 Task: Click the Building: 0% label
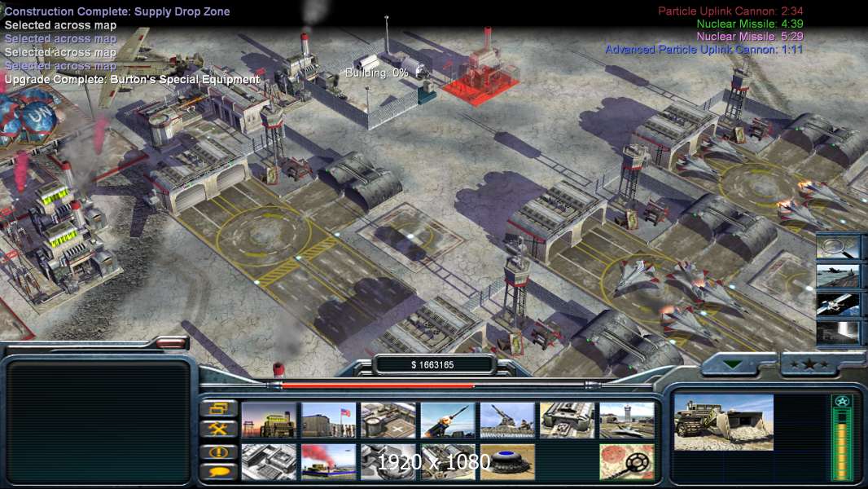coord(376,73)
